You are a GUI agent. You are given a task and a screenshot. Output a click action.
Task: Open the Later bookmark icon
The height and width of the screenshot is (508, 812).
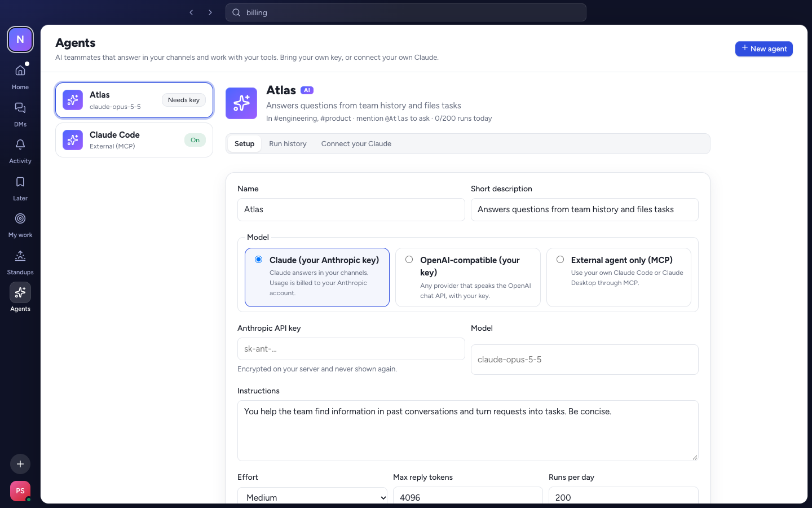click(x=20, y=182)
